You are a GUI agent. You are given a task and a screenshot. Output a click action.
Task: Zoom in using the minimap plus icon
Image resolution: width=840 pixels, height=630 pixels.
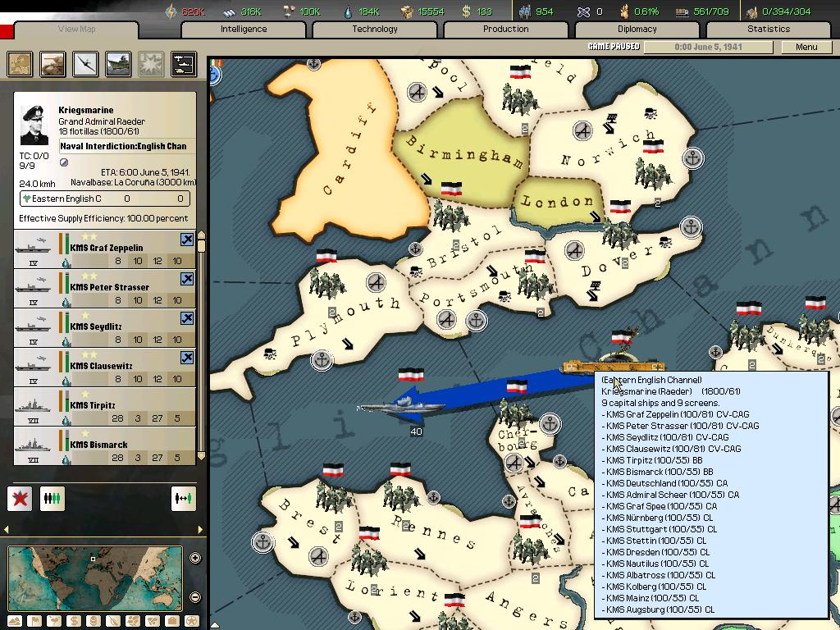coord(195,559)
